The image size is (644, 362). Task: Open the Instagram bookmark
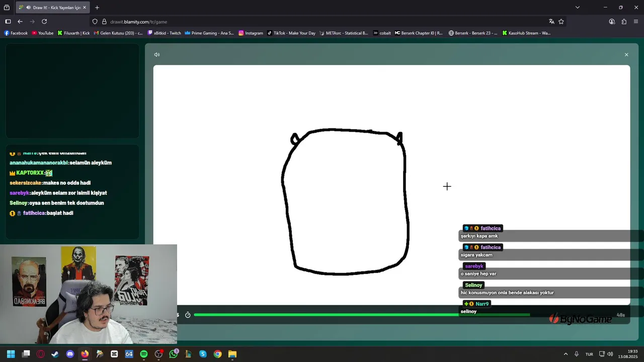tap(251, 33)
